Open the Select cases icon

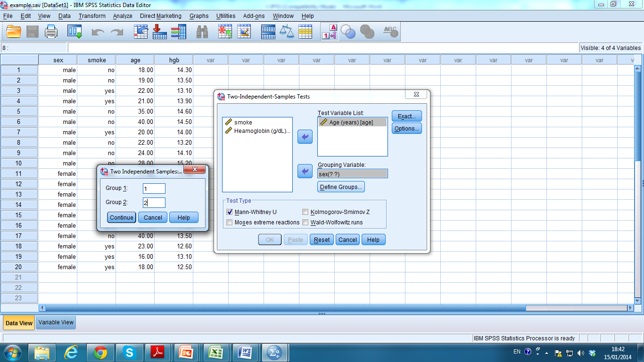tap(305, 32)
